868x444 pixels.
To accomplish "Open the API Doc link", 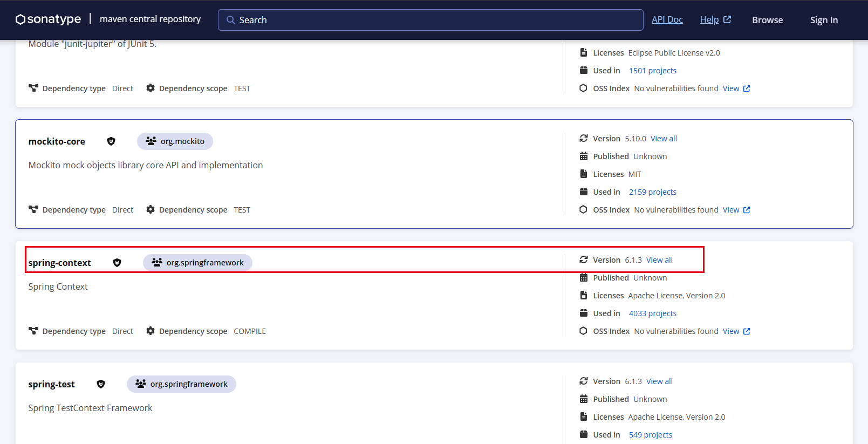I will click(x=667, y=19).
